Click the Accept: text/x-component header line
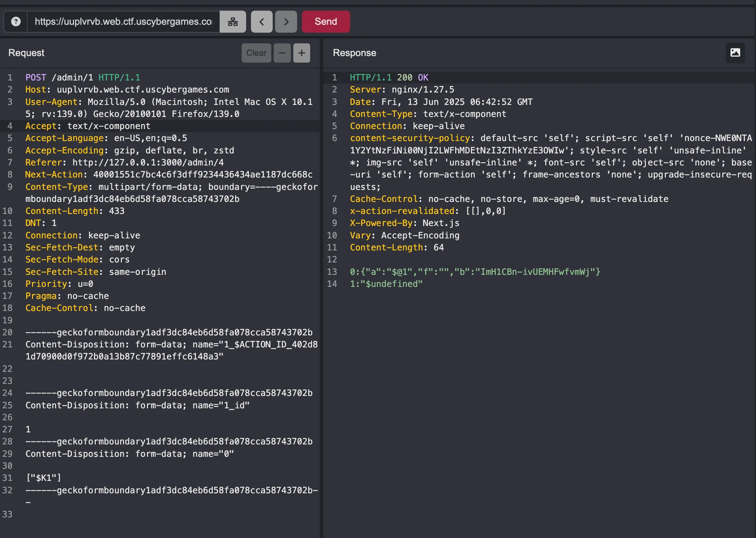 point(88,126)
